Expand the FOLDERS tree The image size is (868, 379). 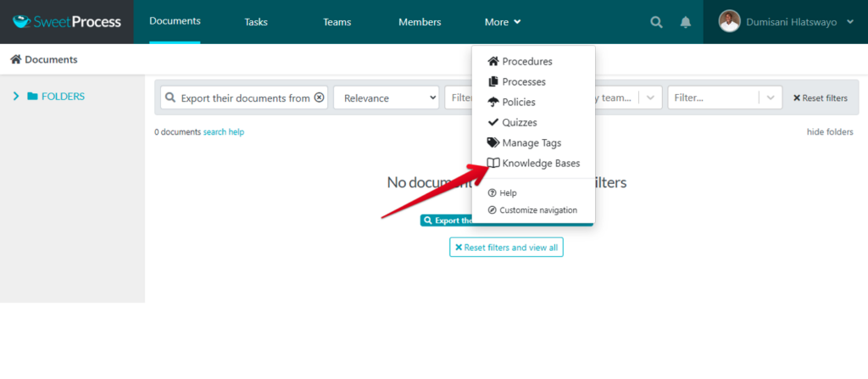[x=16, y=97]
